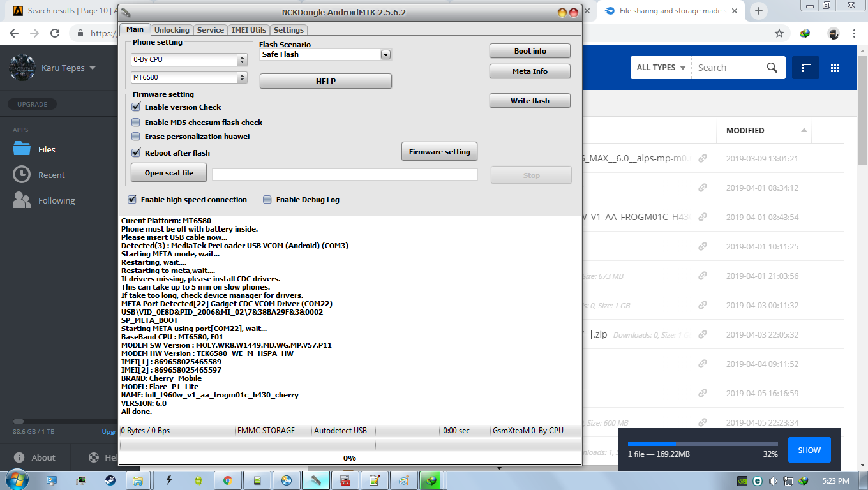Switch to Chrome in the taskbar
Viewport: 868px width, 490px height.
pyautogui.click(x=227, y=480)
